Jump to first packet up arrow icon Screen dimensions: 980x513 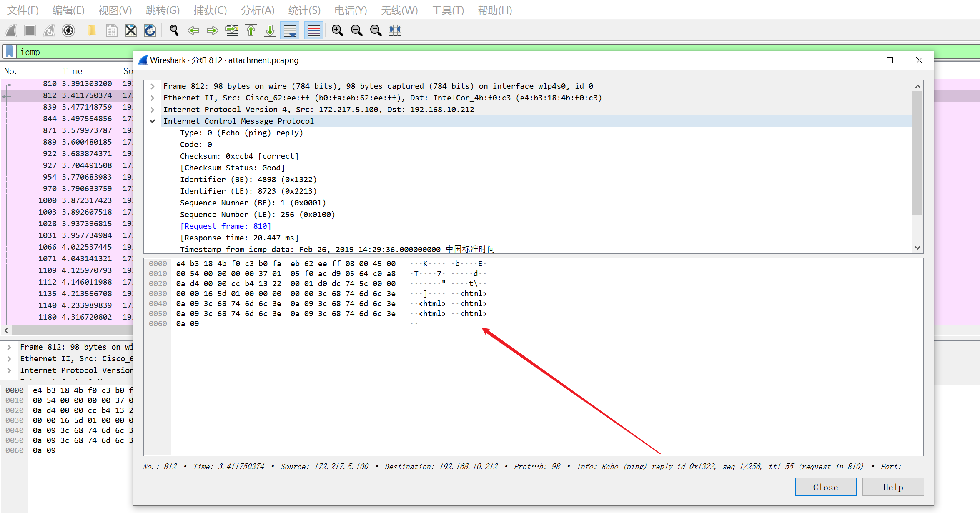[251, 30]
